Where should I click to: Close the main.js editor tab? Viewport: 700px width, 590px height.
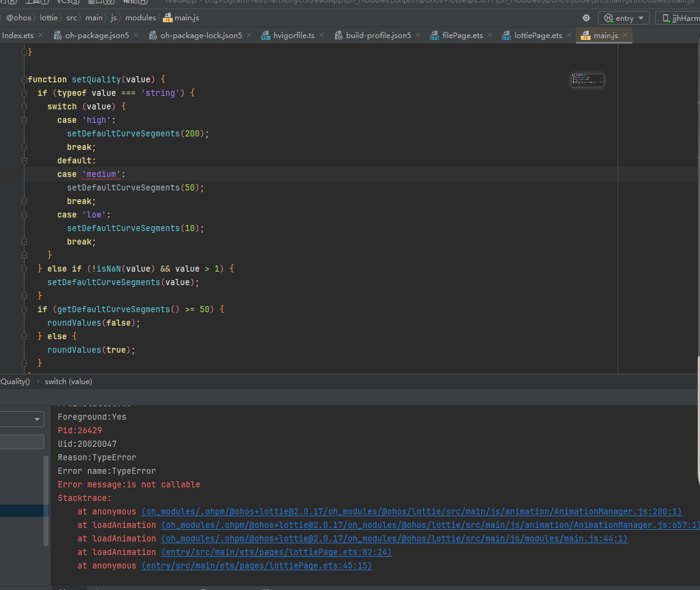click(625, 36)
